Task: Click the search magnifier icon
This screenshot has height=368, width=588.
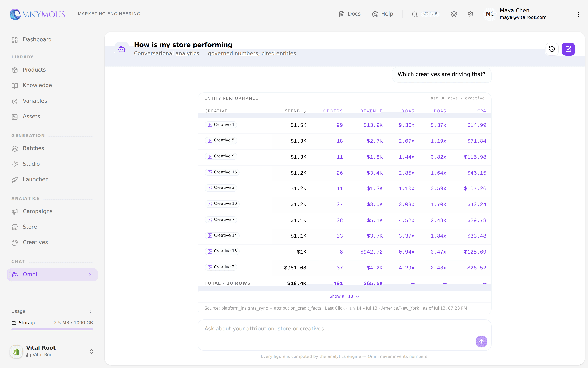Action: [x=414, y=14]
